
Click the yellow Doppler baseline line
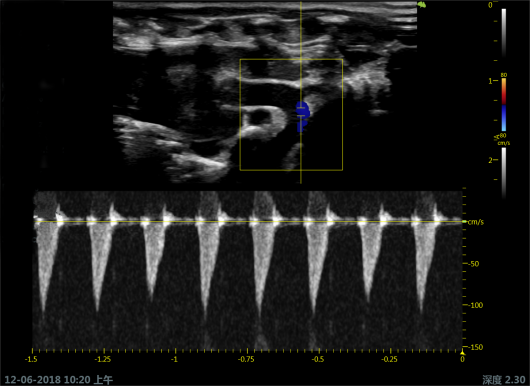(248, 222)
